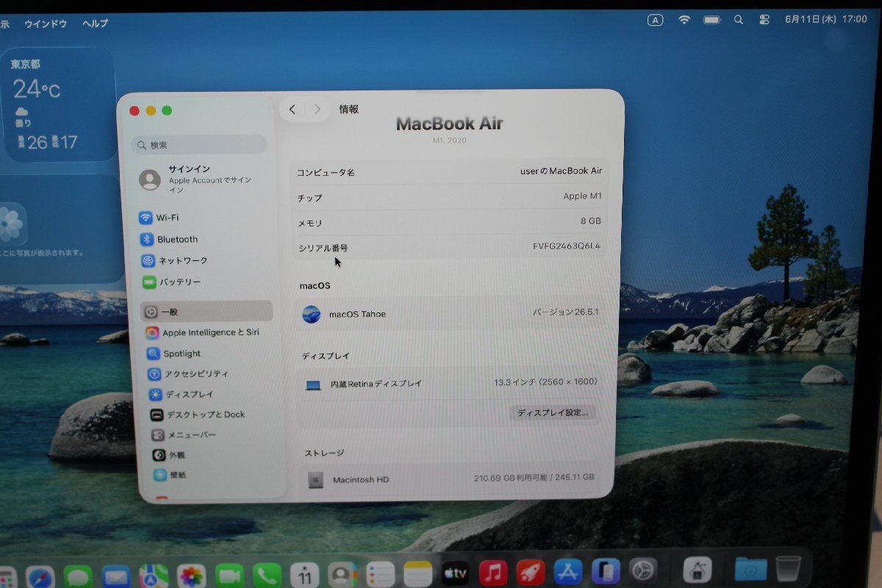Click the date and time 6月11日(木) 17:00

tap(826, 19)
